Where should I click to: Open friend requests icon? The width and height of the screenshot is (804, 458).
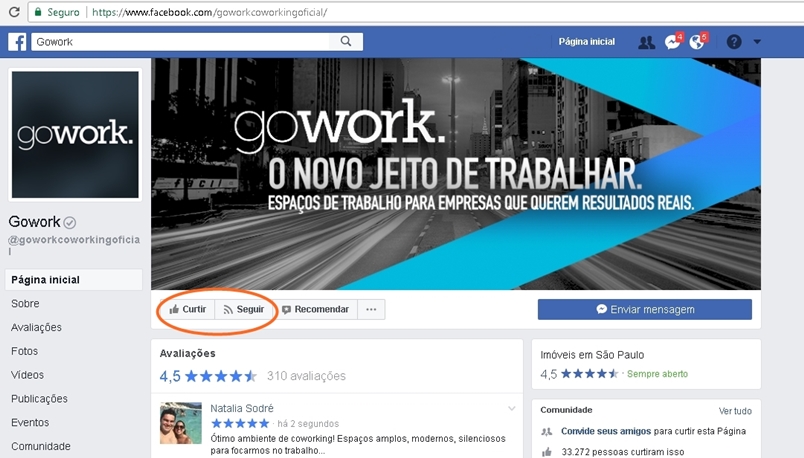646,42
